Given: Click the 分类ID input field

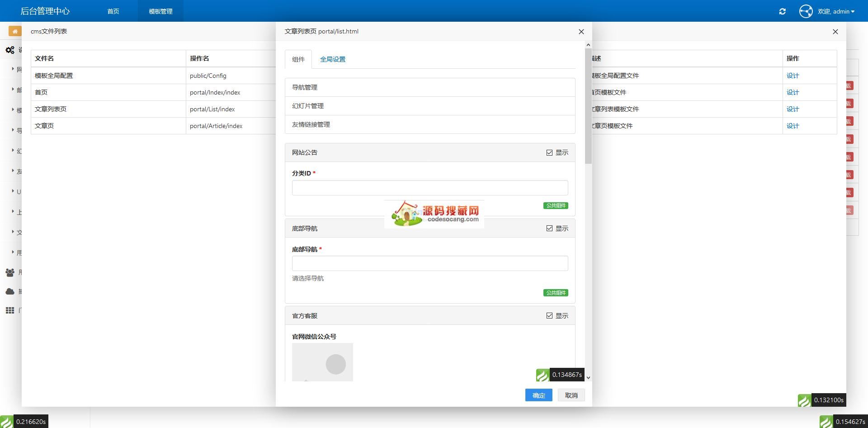Looking at the screenshot, I should (429, 188).
